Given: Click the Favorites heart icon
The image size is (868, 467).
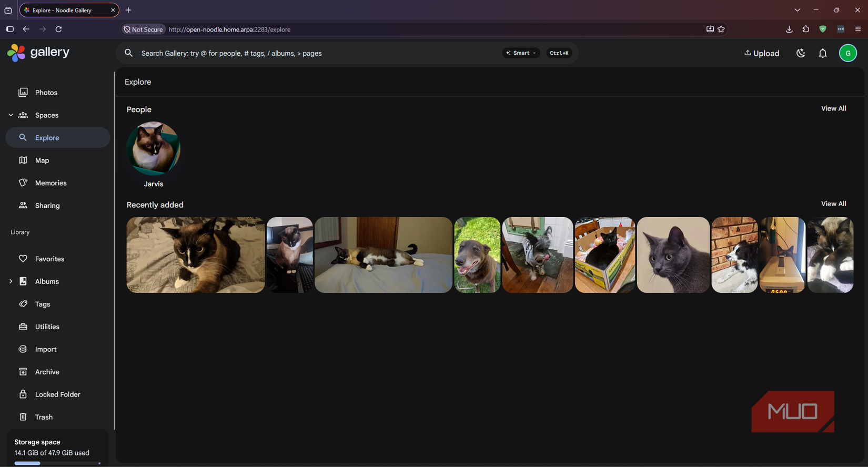Looking at the screenshot, I should pos(23,259).
